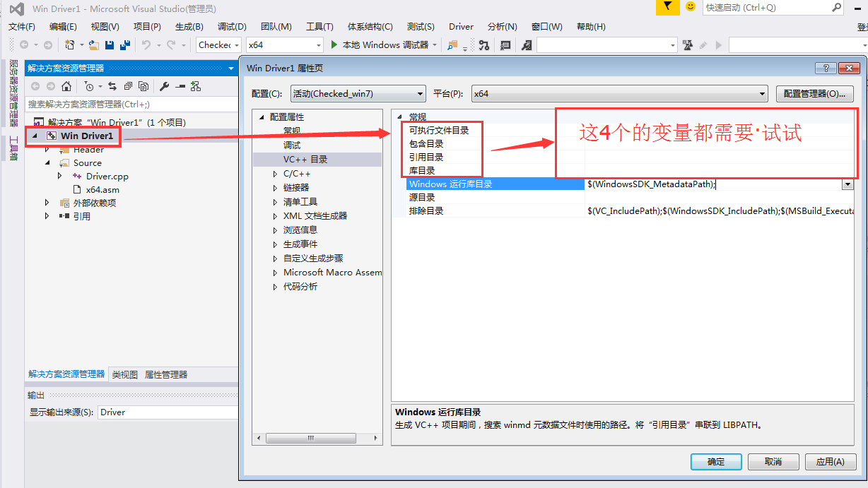
Task: Open the 工具(T) menu
Action: tap(319, 26)
